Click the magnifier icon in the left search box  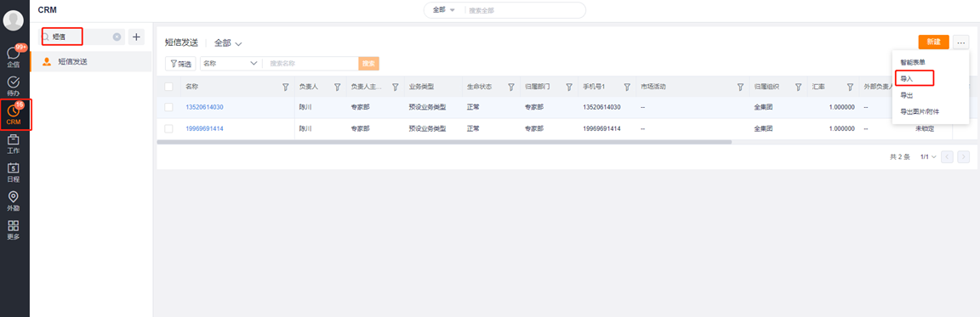pyautogui.click(x=46, y=37)
